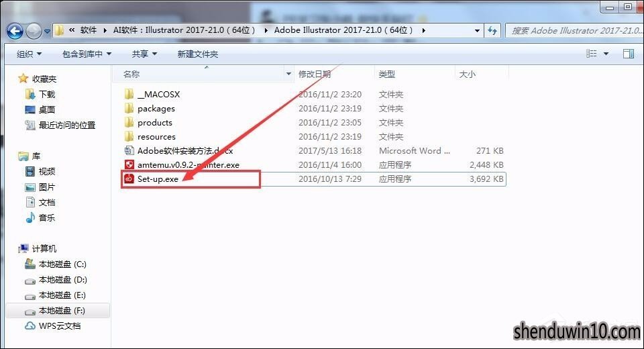The height and width of the screenshot is (349, 644).
Task: Expand the « overflow breadcrumb chevron
Action: coord(72,30)
